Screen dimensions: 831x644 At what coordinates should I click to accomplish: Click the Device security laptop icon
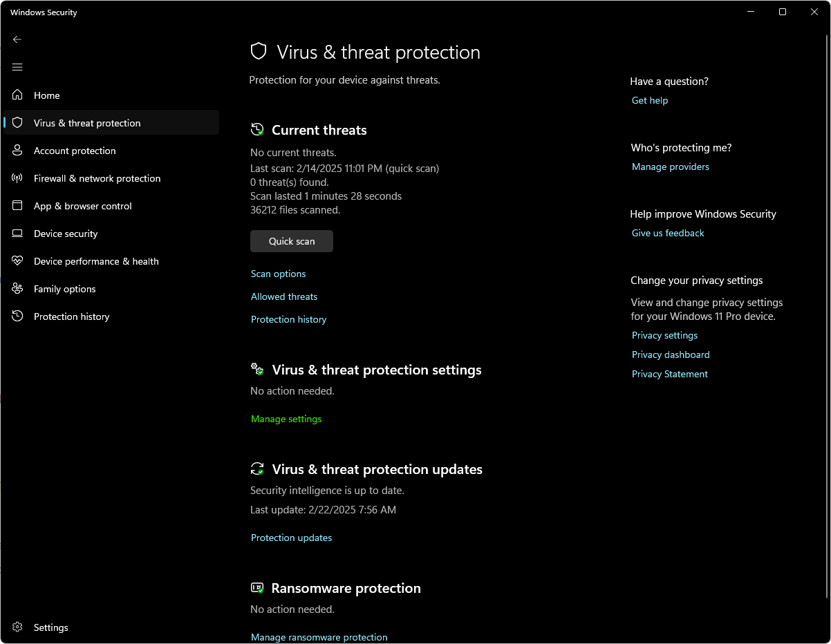(x=17, y=234)
